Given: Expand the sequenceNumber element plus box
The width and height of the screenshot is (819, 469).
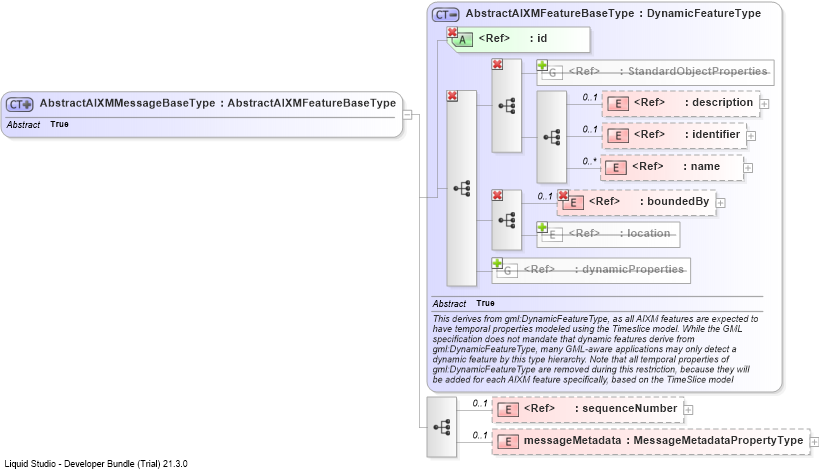Looking at the screenshot, I should click(688, 410).
